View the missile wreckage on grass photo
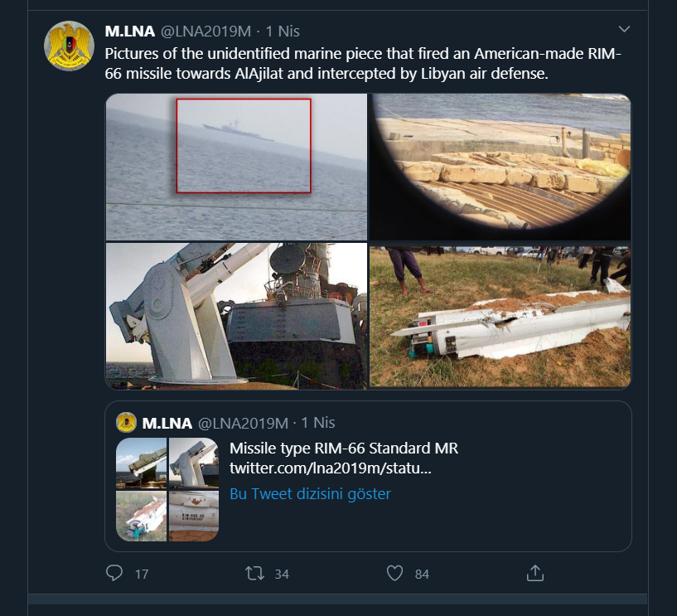This screenshot has height=616, width=677. 500,315
